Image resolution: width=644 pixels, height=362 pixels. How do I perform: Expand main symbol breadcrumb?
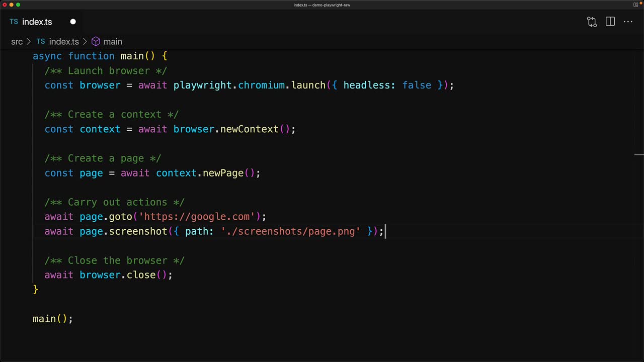(x=112, y=42)
